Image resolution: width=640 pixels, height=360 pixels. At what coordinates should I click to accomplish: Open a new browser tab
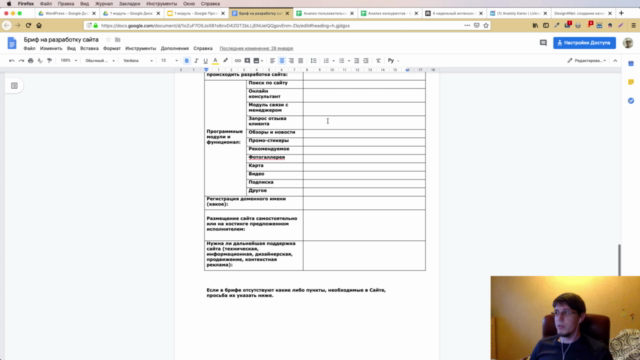621,13
